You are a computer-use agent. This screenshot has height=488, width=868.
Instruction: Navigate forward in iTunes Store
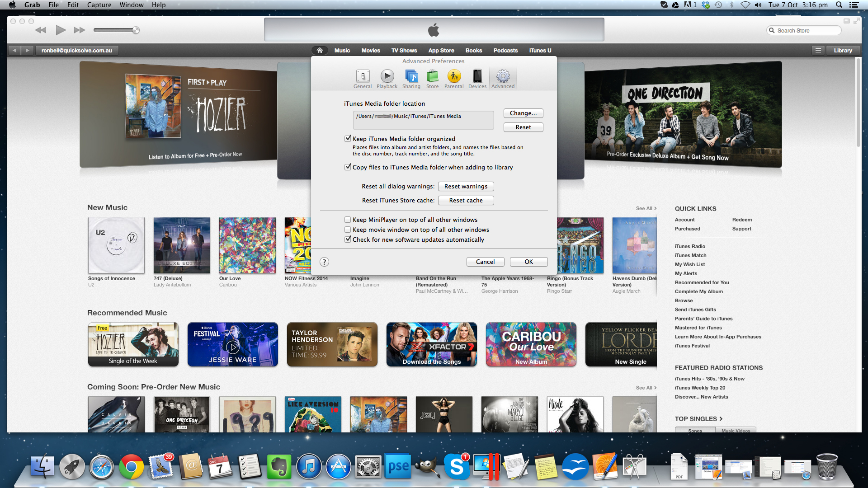click(x=27, y=50)
